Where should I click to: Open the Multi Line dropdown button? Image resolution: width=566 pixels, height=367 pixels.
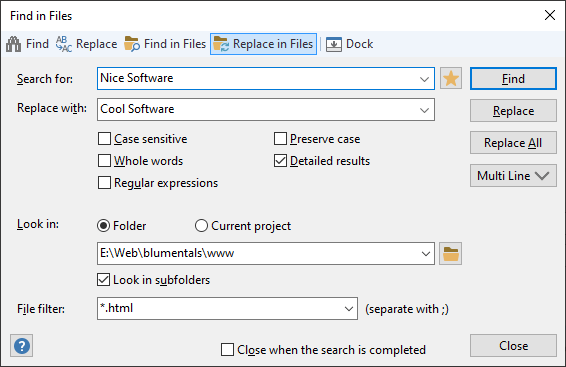(x=513, y=176)
